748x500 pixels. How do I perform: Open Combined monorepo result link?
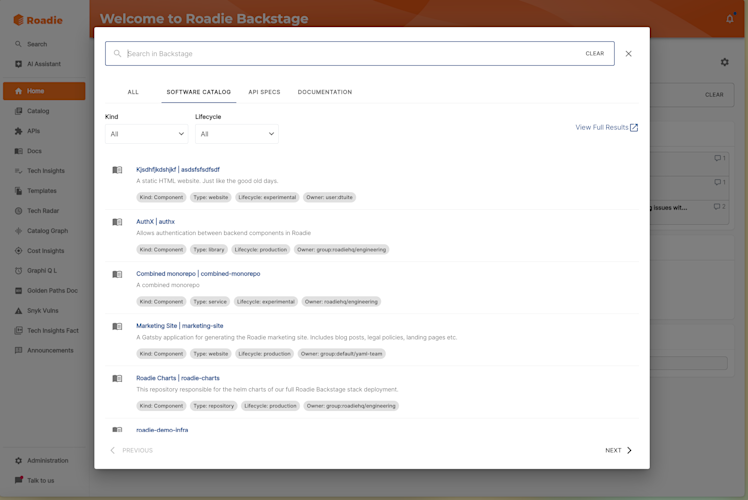point(198,274)
